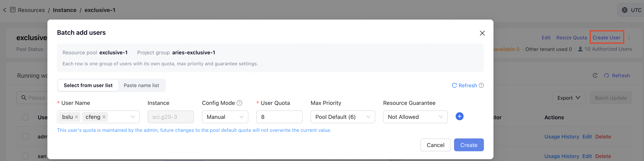Click the User Quota input field
644x161 pixels.
tap(280, 117)
